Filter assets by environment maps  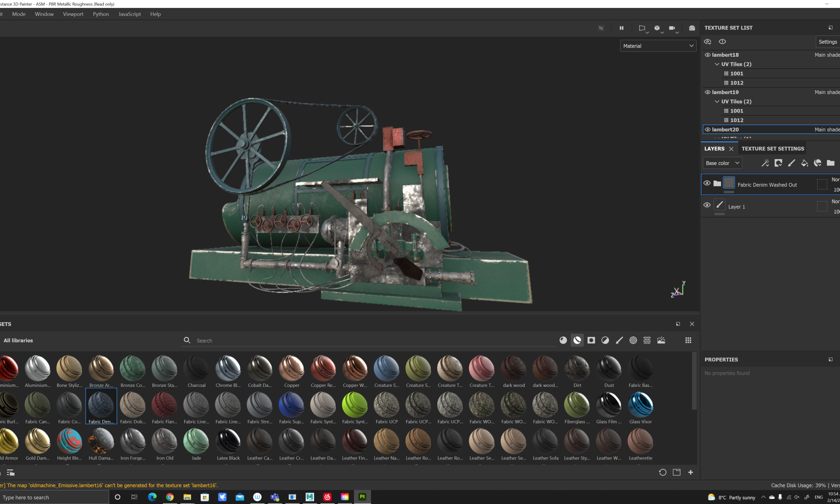pyautogui.click(x=661, y=340)
